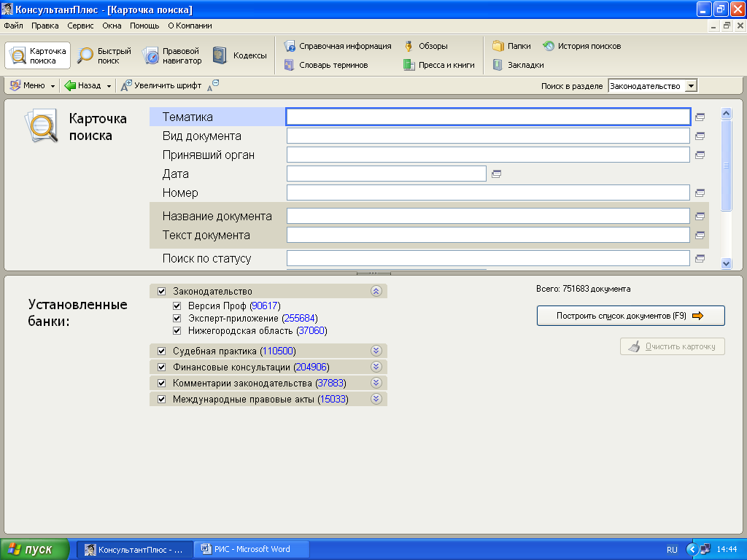The width and height of the screenshot is (747, 560).
Task: Open the selection icon for Вид документа
Action: click(700, 136)
